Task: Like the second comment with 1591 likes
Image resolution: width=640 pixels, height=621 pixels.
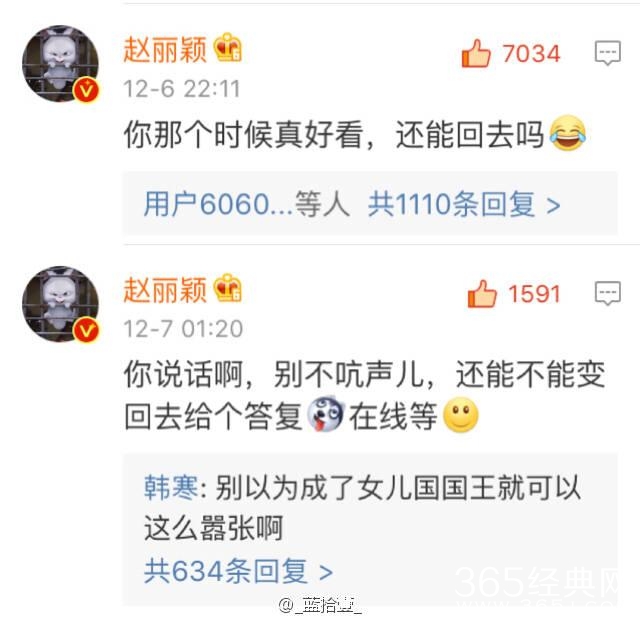Action: click(x=482, y=294)
